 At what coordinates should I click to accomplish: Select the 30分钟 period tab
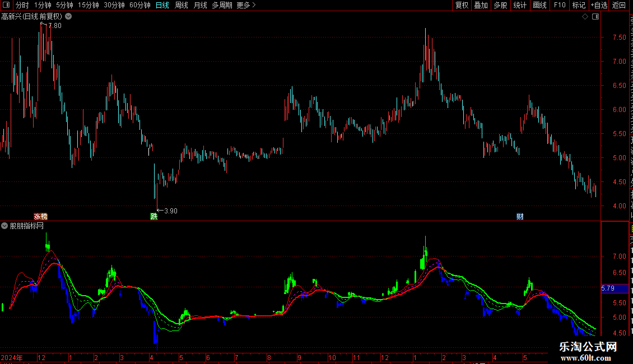[114, 5]
